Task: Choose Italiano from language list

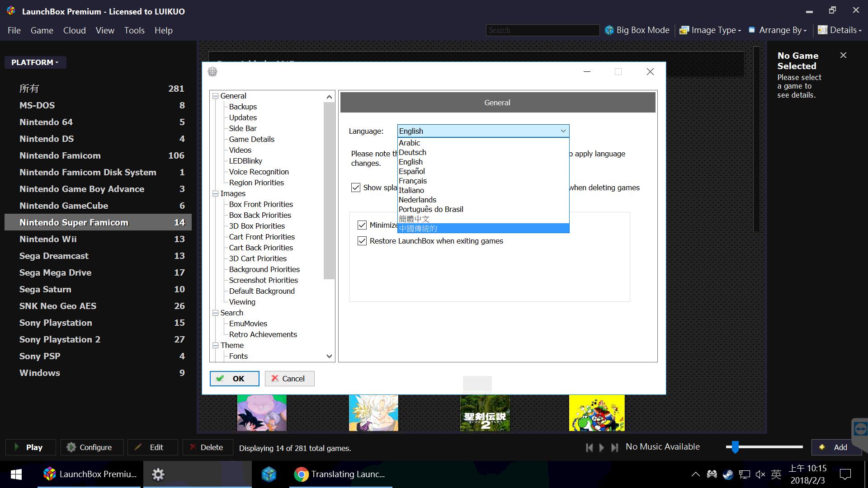Action: (x=483, y=190)
